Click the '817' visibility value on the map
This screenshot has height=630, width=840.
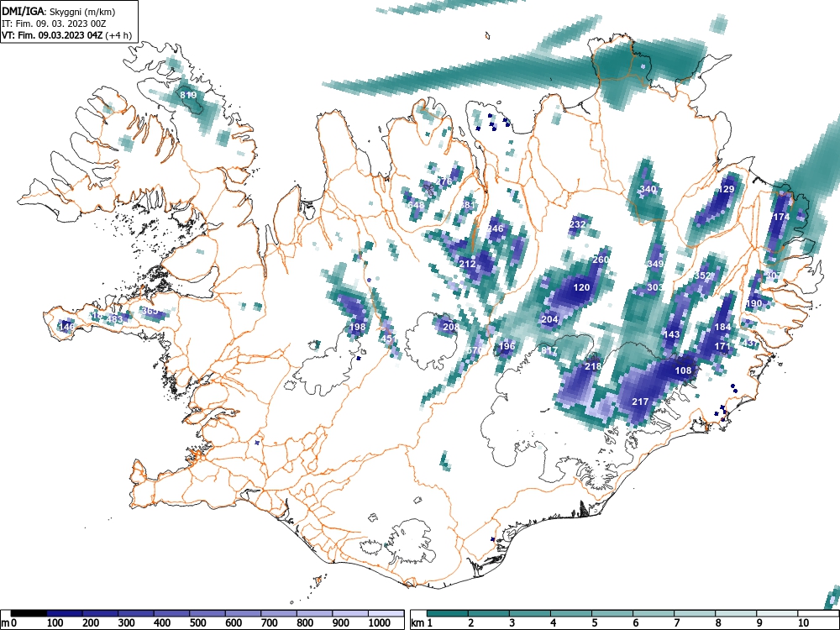click(549, 350)
